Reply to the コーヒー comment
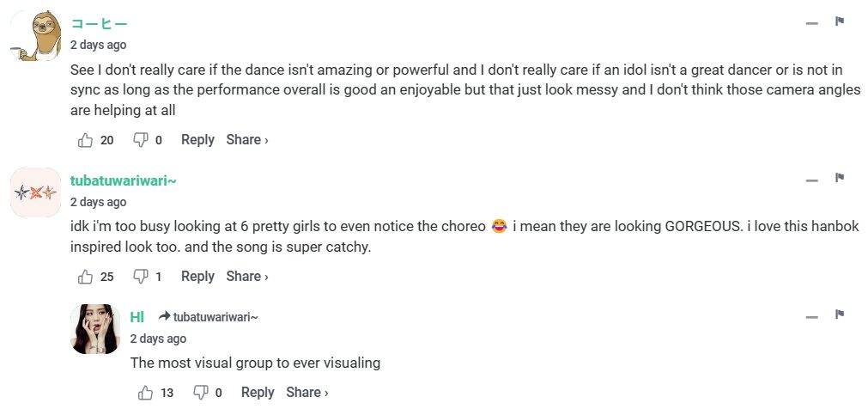This screenshot has width=868, height=409. [x=197, y=140]
